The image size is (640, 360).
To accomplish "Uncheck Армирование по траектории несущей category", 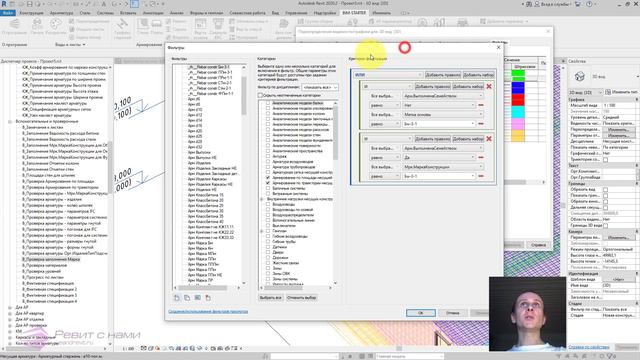I will pos(268,183).
